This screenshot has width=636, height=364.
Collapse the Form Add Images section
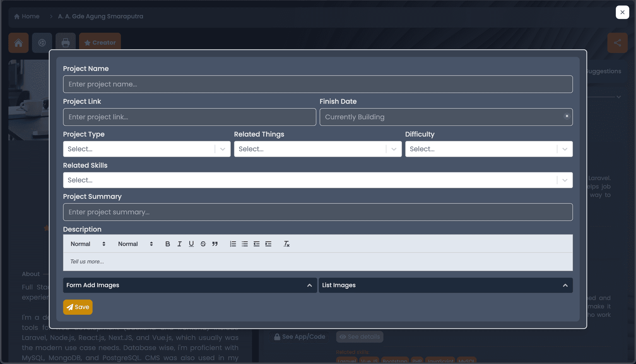pos(309,285)
